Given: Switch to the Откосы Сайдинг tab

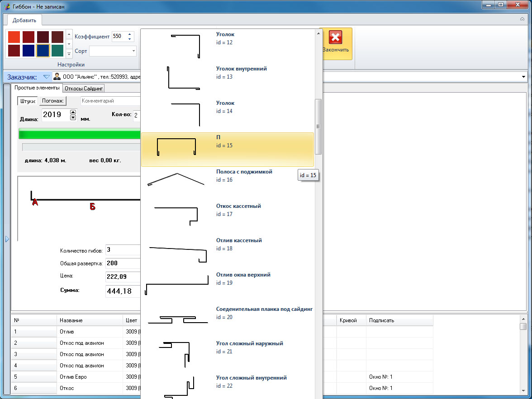Looking at the screenshot, I should pos(83,89).
